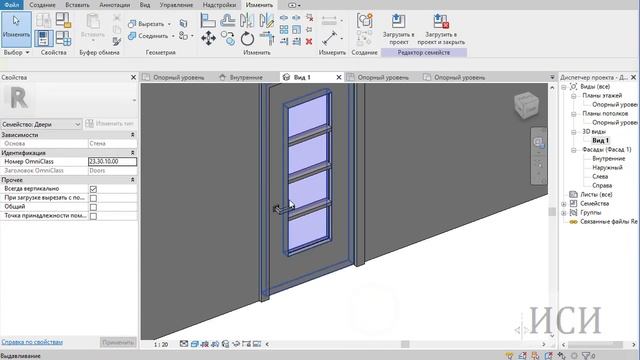
Task: Click the 1 : 20 view scale
Action: click(161, 344)
